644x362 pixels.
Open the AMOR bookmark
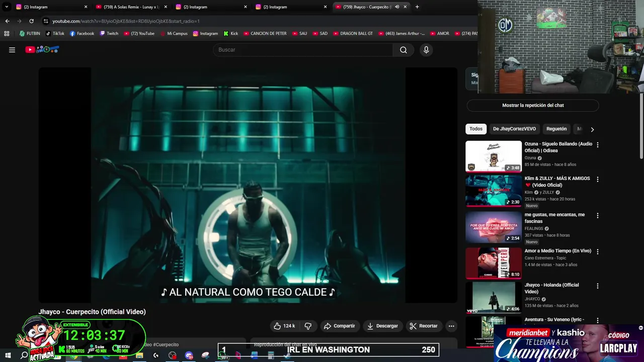point(439,34)
